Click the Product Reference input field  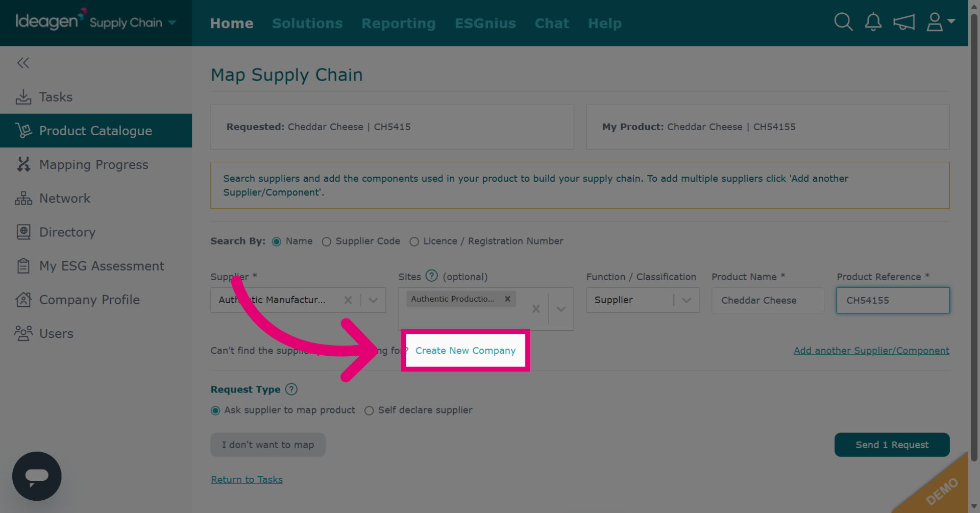893,300
